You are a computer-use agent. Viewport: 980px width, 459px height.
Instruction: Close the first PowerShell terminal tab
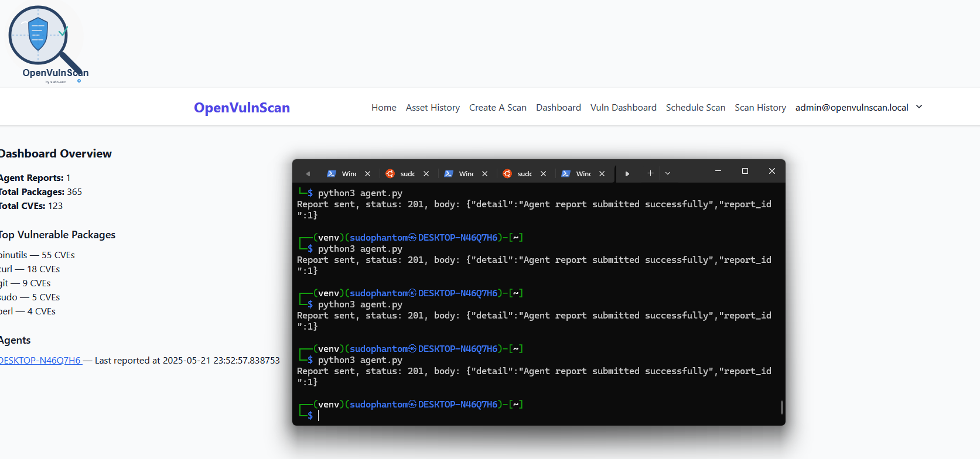(x=368, y=174)
